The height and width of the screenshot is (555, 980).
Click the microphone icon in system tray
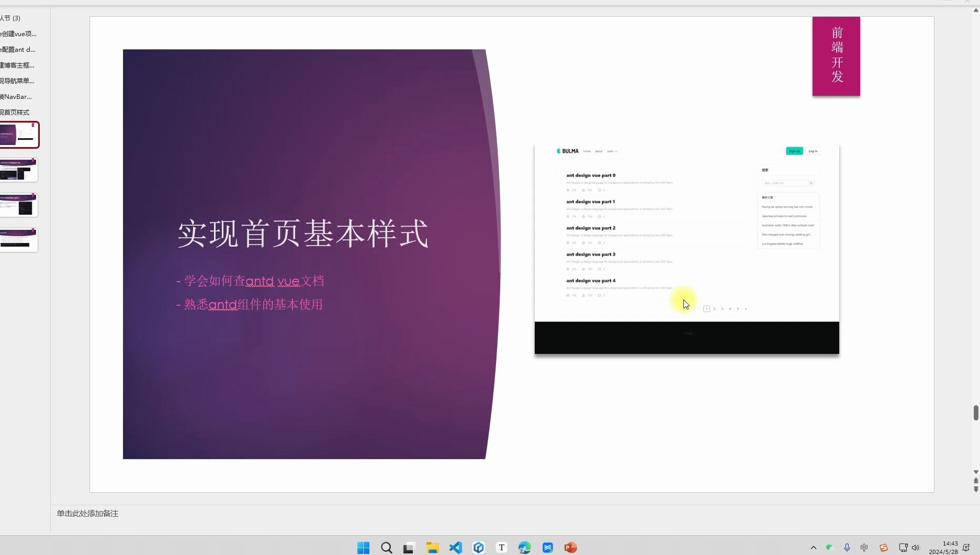pyautogui.click(x=847, y=547)
